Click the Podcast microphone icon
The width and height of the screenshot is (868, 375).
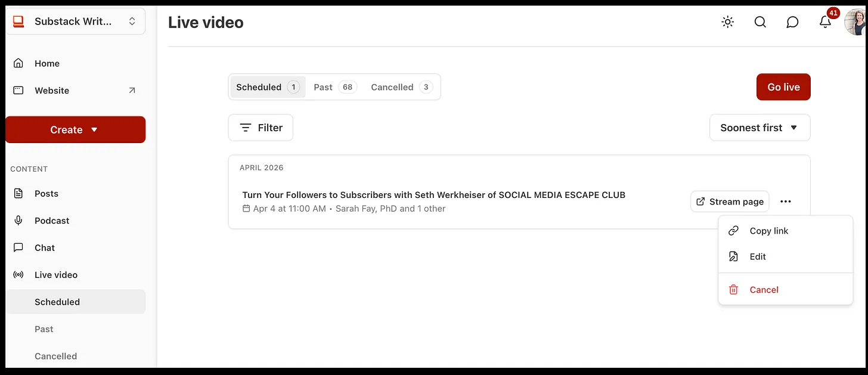pyautogui.click(x=18, y=221)
